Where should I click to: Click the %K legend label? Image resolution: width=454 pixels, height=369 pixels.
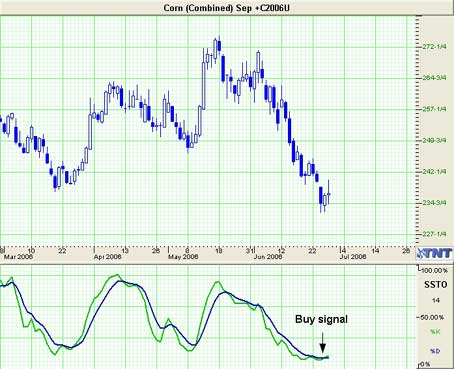[435, 332]
